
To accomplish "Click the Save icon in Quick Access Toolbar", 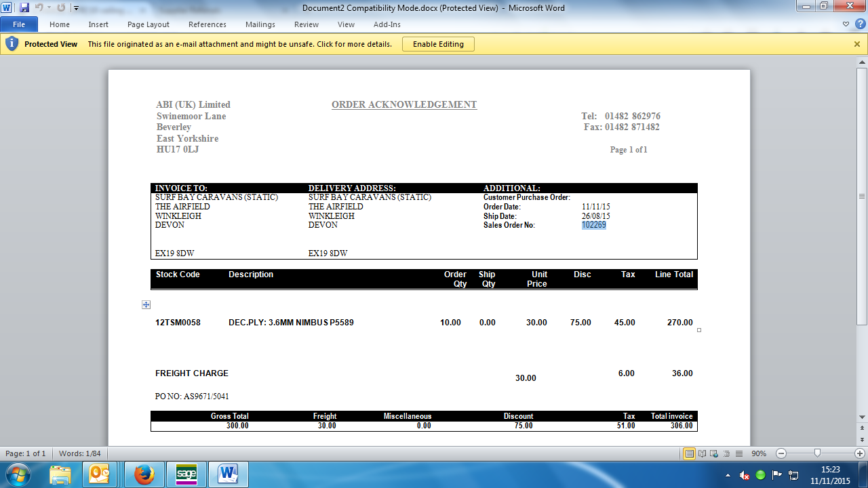I will click(24, 8).
